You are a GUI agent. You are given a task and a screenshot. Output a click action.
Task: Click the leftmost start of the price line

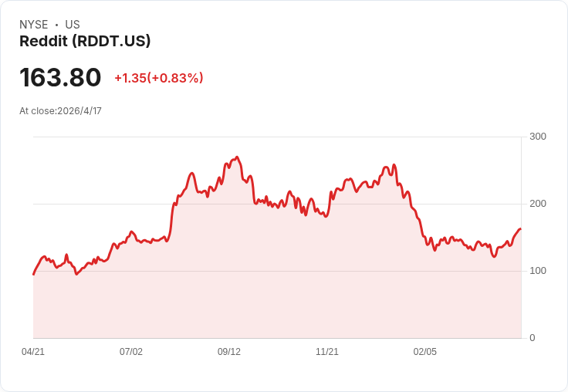tap(34, 274)
